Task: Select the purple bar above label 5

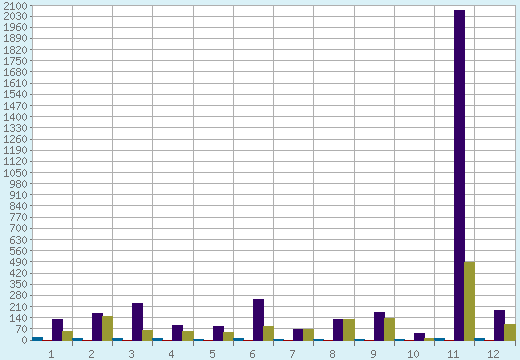Action: pyautogui.click(x=218, y=333)
